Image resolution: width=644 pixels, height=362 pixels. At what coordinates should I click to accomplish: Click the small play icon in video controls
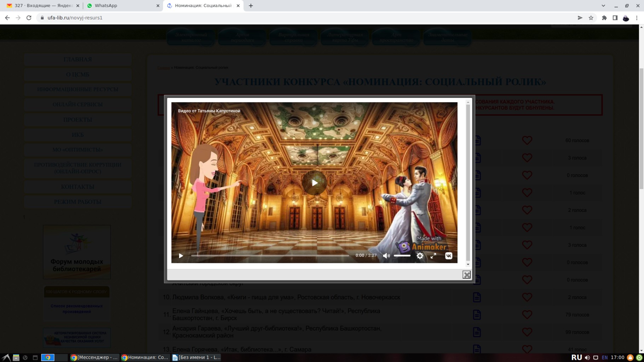(181, 256)
